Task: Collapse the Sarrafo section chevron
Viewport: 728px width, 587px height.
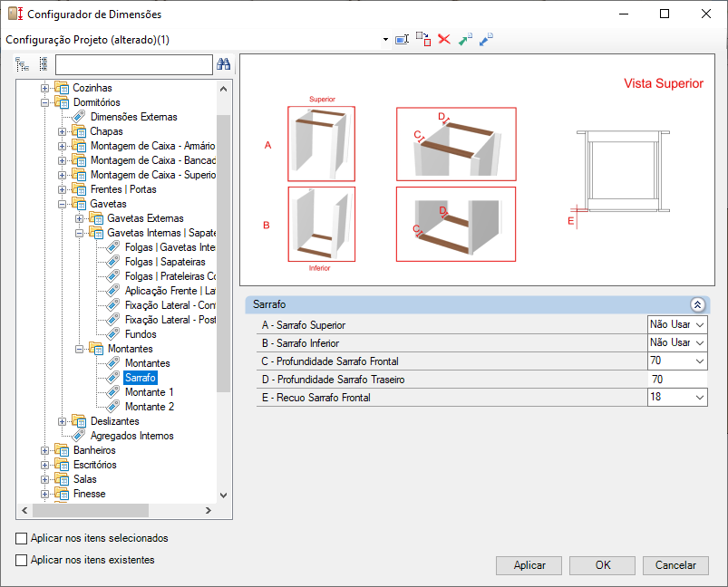Action: tap(697, 304)
